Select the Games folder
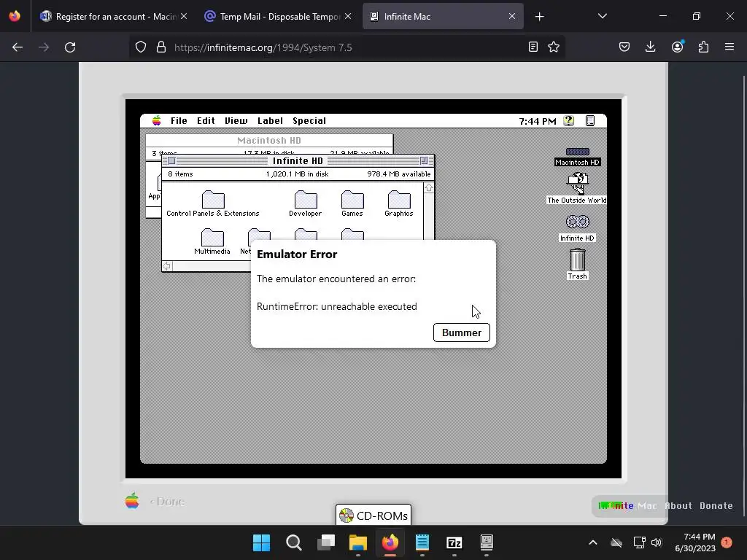Screen dimensions: 747x560 352,204
